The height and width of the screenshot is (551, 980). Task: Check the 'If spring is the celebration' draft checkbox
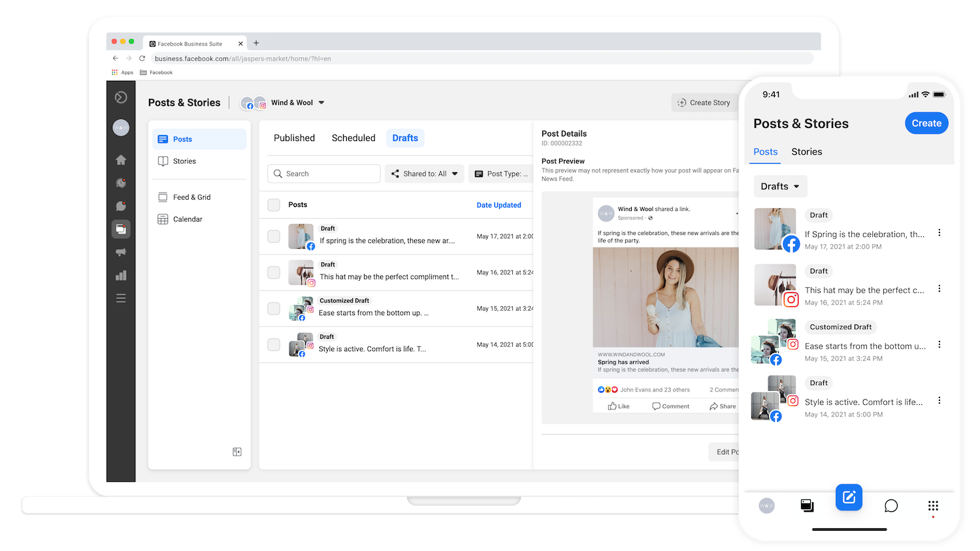[x=273, y=236]
